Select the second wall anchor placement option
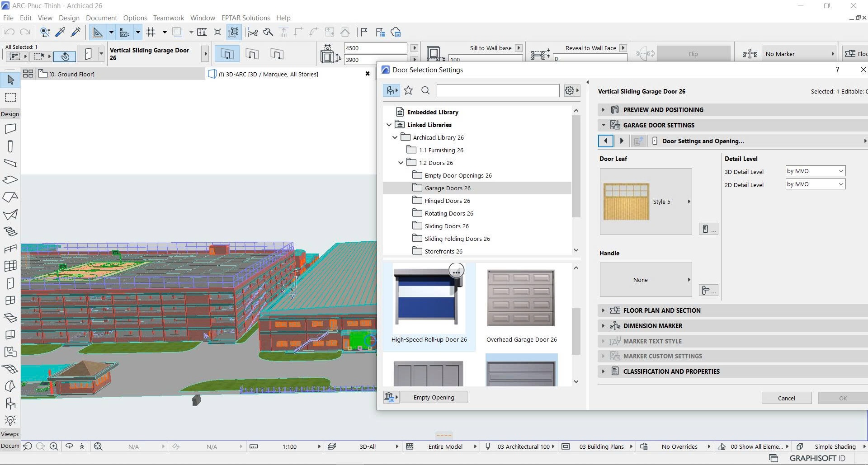The image size is (868, 465). (252, 53)
